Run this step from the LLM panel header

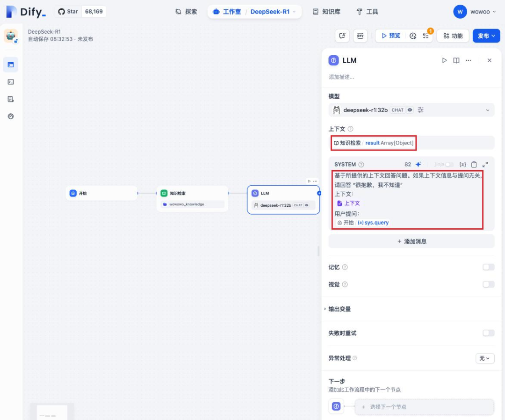pyautogui.click(x=444, y=60)
